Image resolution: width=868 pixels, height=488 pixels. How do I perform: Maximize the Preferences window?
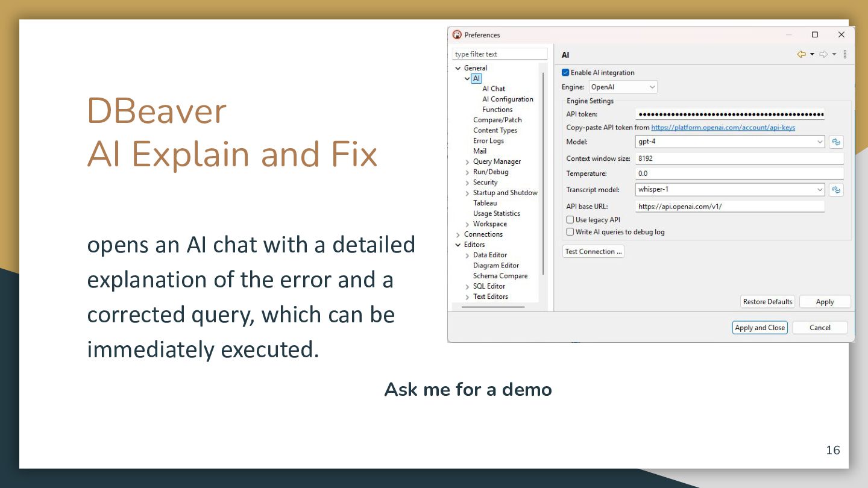point(815,35)
